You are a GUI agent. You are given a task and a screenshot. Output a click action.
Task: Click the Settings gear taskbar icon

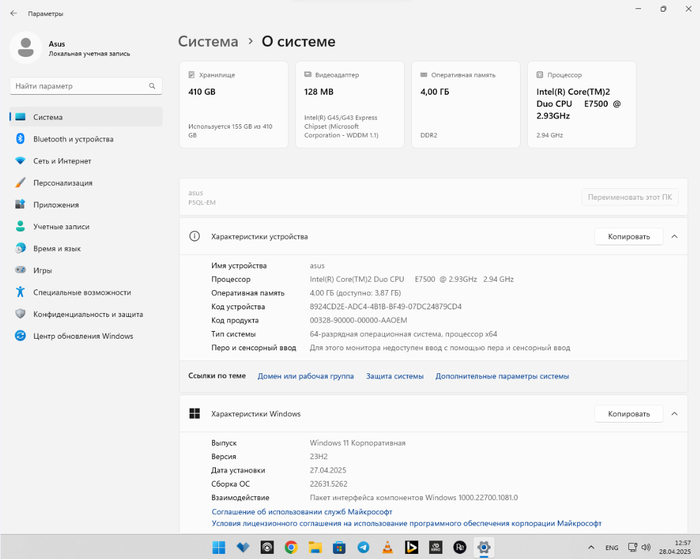pos(484,547)
